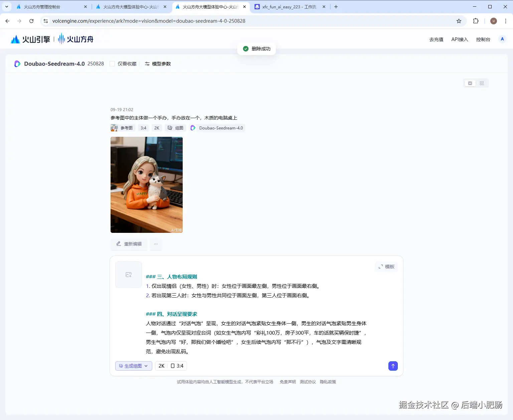
Task: Open user account avatar A
Action: [x=502, y=39]
